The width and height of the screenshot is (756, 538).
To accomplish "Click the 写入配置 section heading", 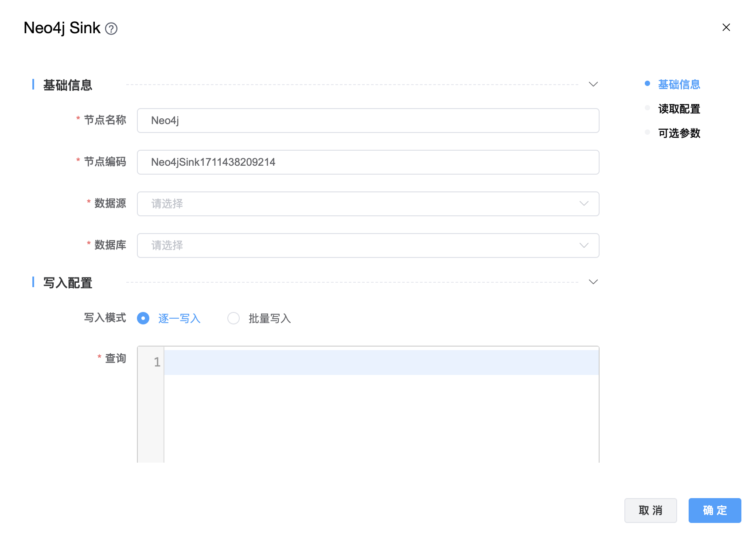I will coord(68,282).
